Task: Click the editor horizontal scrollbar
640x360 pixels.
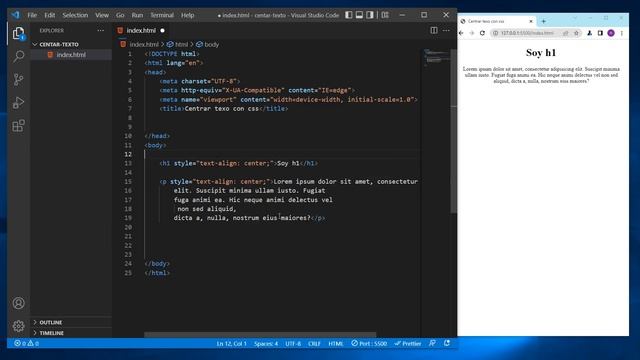Action: tap(260, 335)
